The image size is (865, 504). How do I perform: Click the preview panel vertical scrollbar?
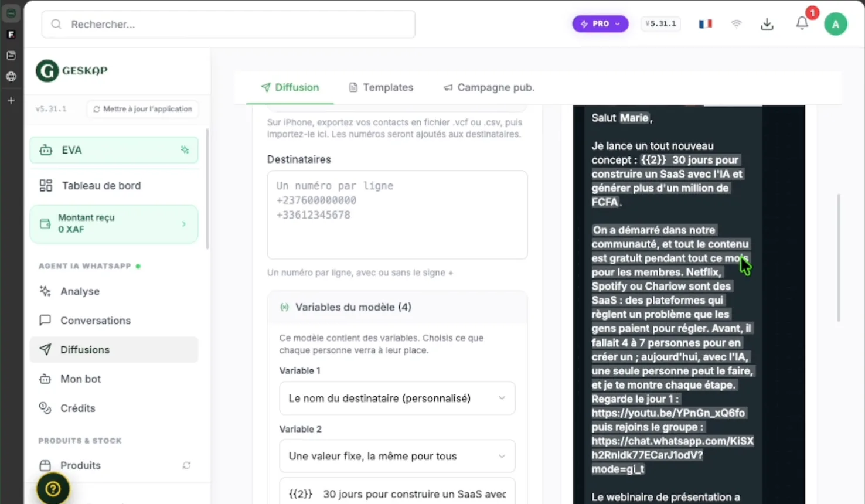[838, 258]
